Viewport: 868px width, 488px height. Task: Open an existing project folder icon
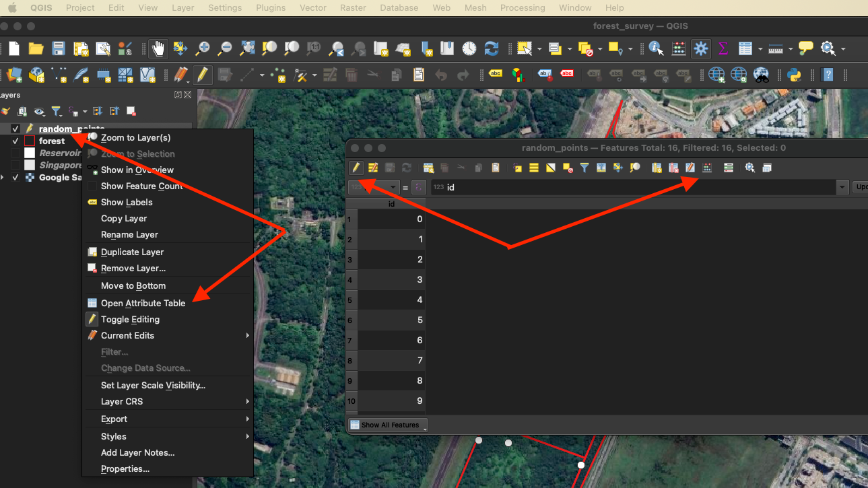click(36, 48)
